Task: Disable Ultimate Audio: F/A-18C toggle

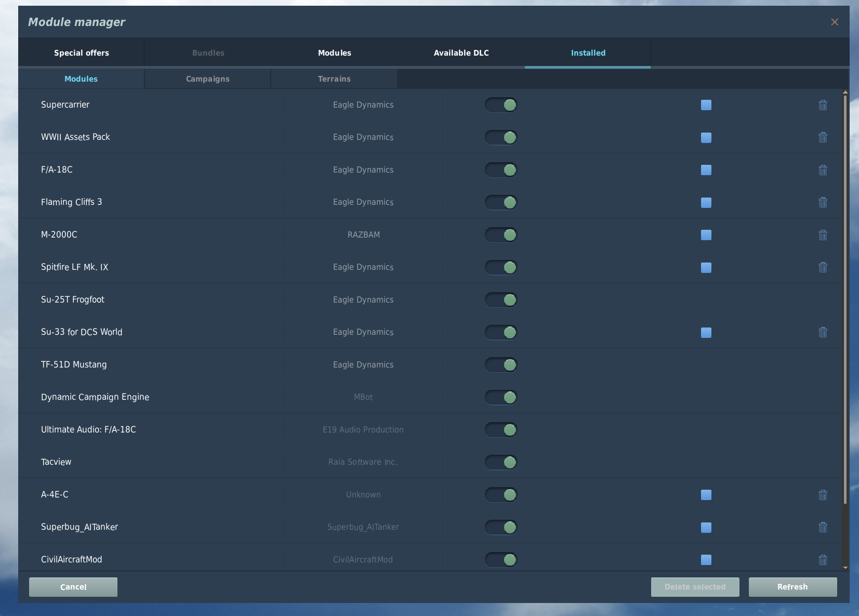Action: tap(501, 430)
